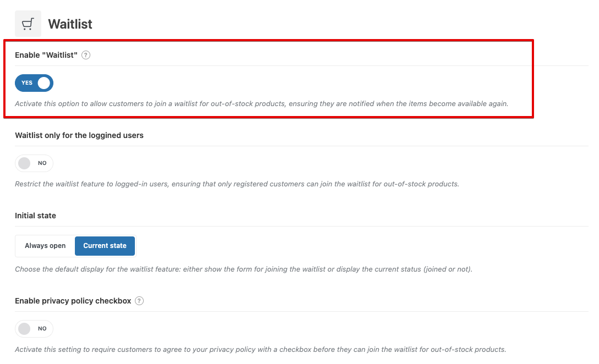
Task: Click the Initial state setting label
Action: 35,216
